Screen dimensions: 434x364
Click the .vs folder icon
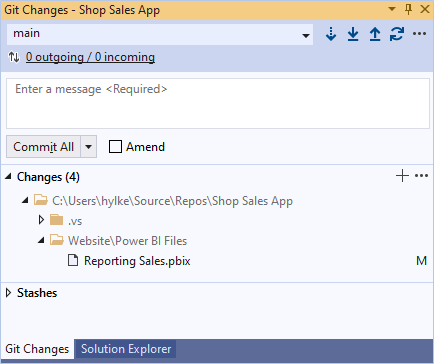pos(56,220)
